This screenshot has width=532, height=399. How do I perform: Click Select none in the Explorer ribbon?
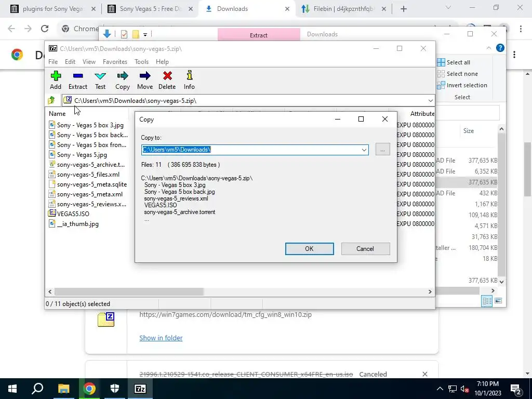coord(457,74)
